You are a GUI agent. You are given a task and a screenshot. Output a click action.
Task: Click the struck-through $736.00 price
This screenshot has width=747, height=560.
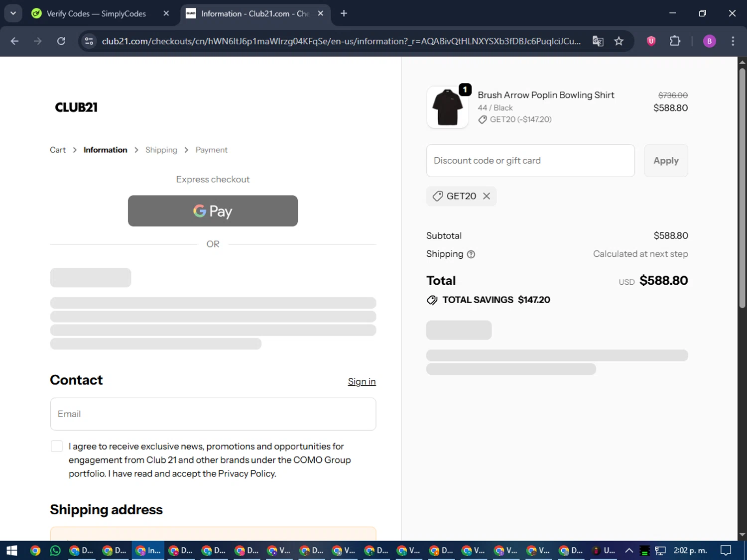(x=673, y=95)
